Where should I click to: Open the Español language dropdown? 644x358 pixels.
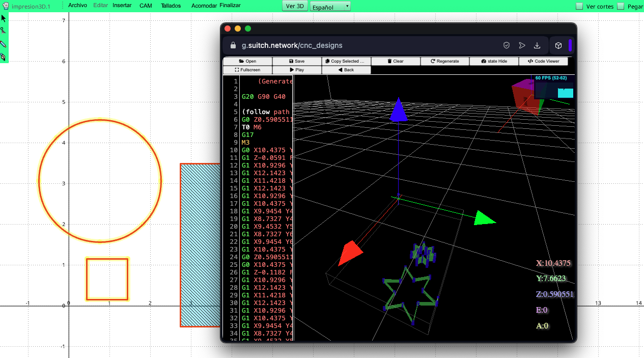coord(330,7)
